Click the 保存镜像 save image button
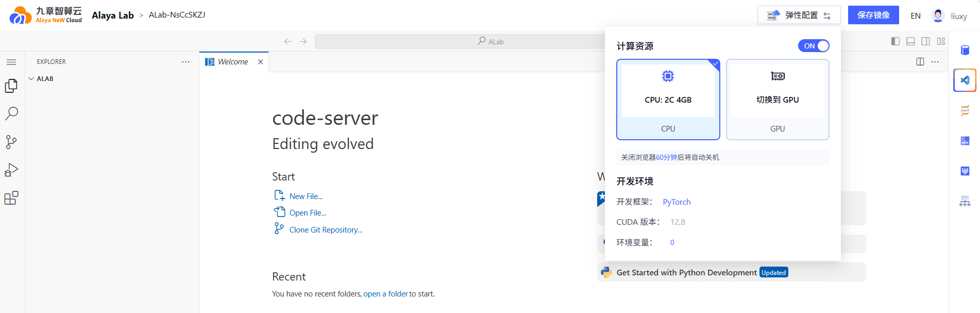This screenshot has height=313, width=980. 873,15
